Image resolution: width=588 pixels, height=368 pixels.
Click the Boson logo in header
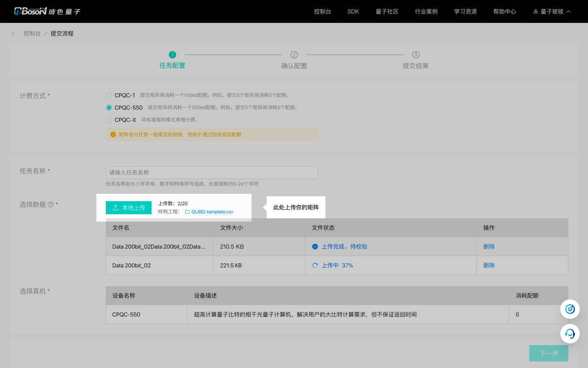(x=47, y=11)
